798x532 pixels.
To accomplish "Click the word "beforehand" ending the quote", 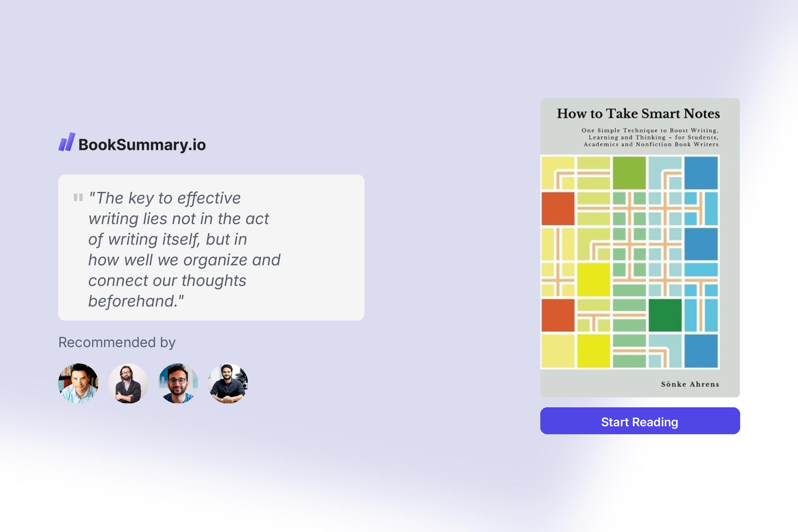I will coord(132,301).
